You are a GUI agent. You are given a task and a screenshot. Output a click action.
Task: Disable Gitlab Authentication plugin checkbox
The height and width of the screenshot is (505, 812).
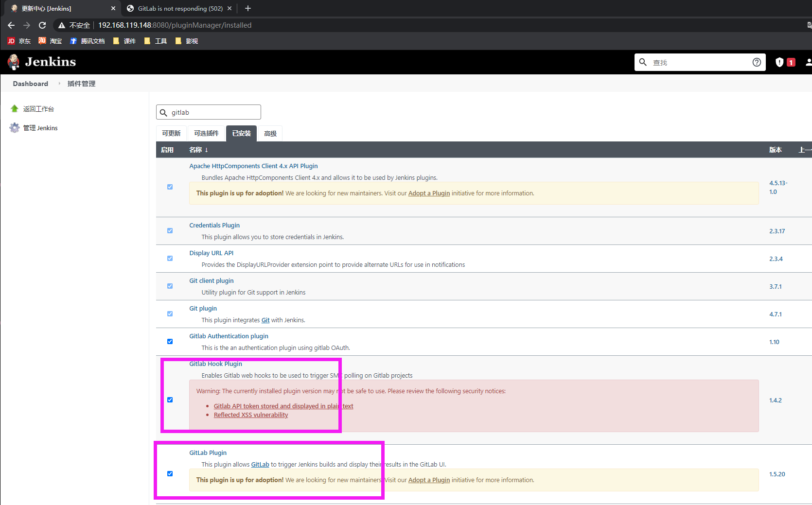[170, 342]
